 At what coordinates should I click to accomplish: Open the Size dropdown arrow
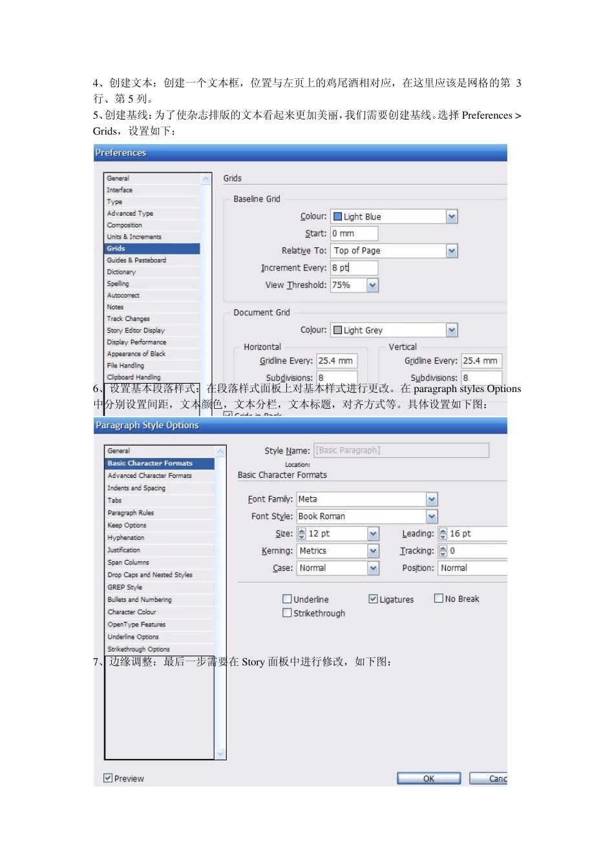(x=373, y=533)
